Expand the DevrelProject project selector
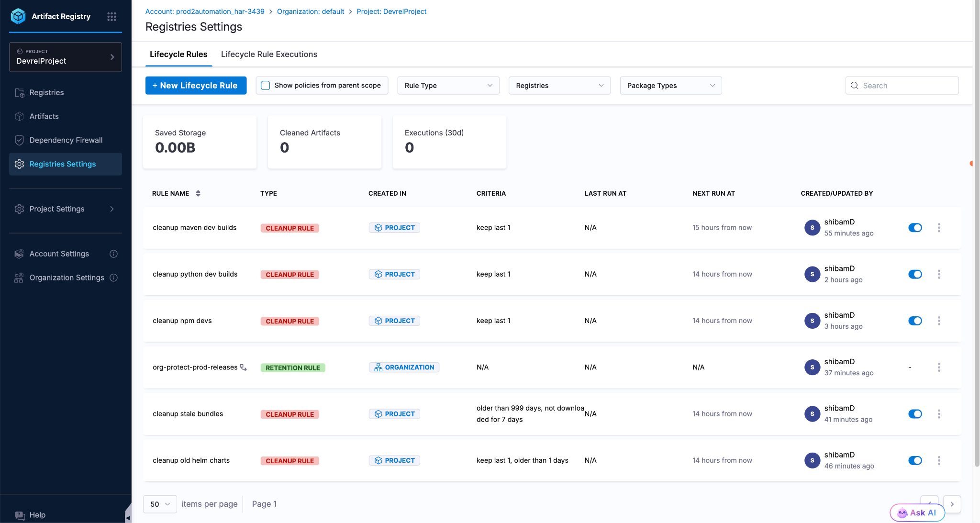The height and width of the screenshot is (523, 980). click(x=66, y=57)
